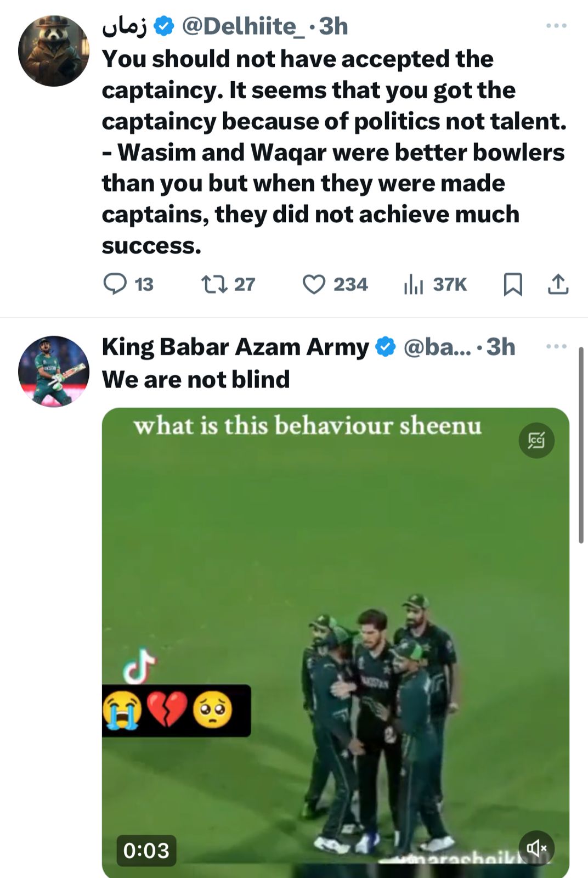Click the page scrollbar on the right
Image resolution: width=588 pixels, height=878 pixels.
tap(581, 444)
